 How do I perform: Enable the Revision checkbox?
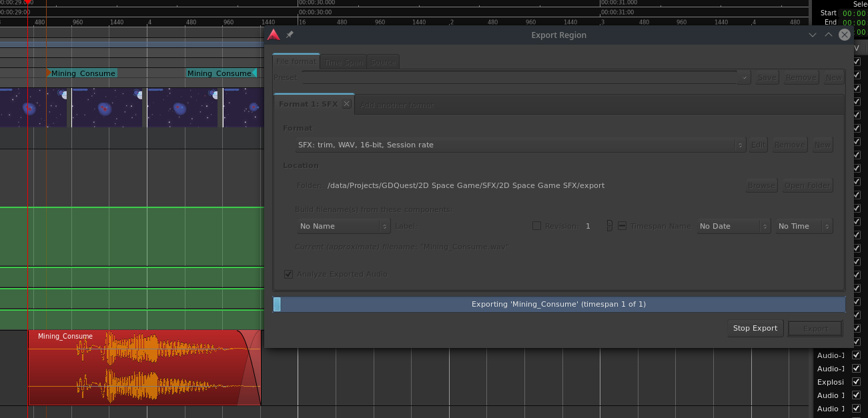(x=536, y=226)
